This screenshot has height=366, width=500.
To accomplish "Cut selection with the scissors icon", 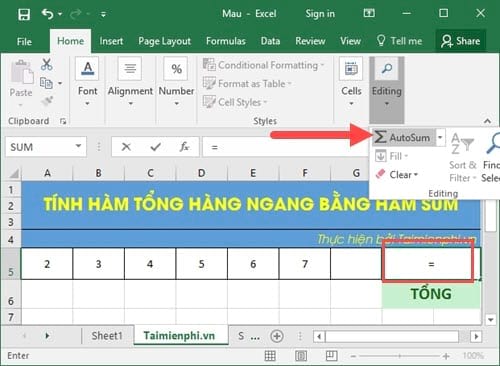I will click(x=47, y=64).
